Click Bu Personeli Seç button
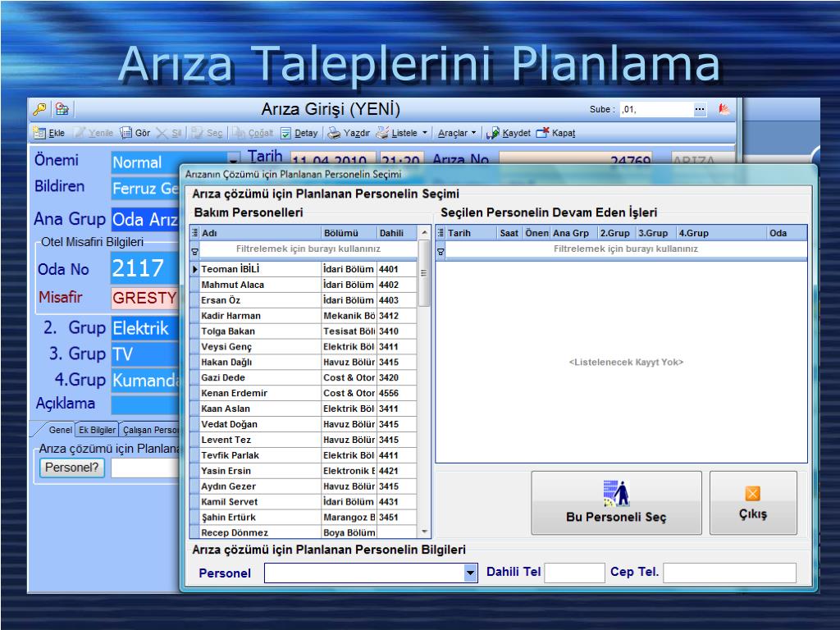The height and width of the screenshot is (630, 840). point(616,503)
